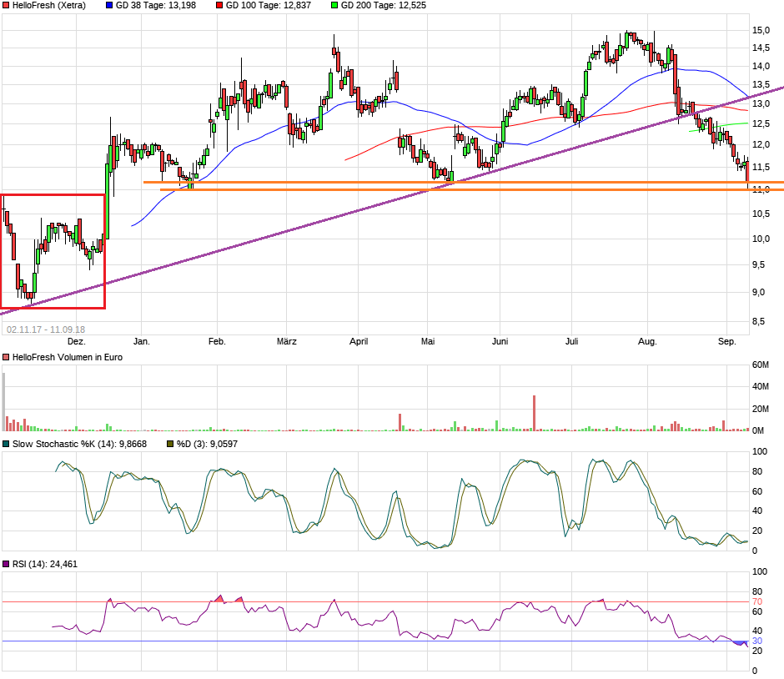Click the HelloFresh Volumen legend square

tap(6, 357)
